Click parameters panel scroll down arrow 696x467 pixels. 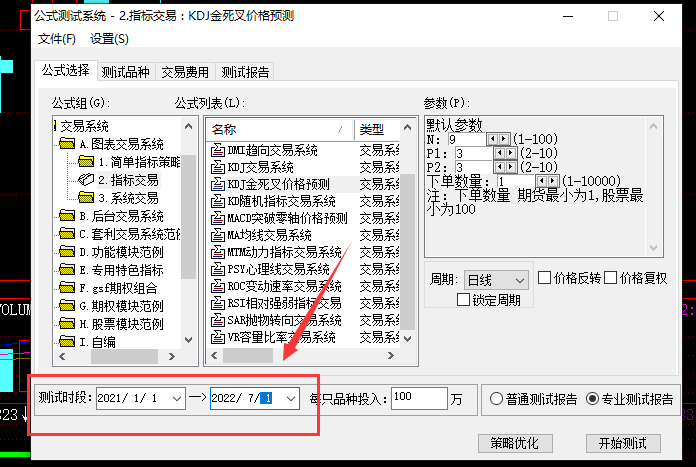(x=653, y=248)
